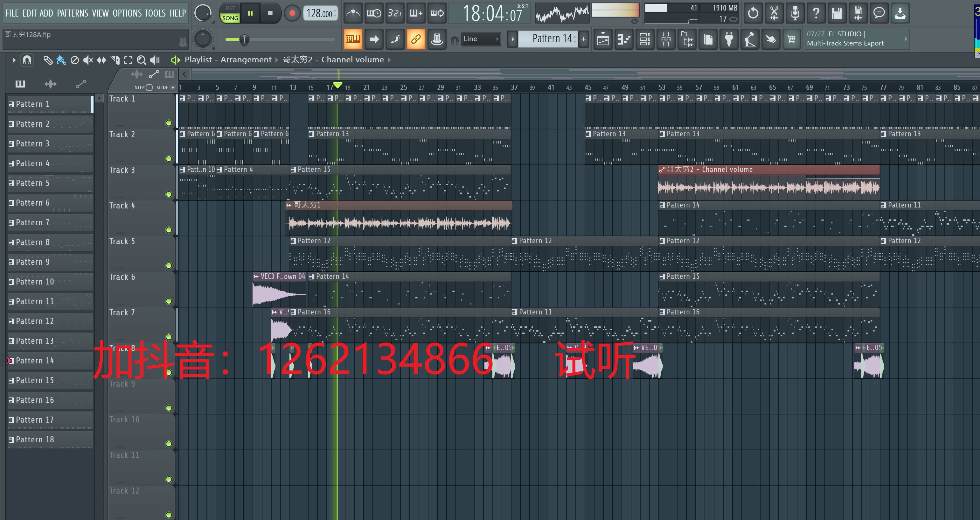Open the Line snap dropdown

click(481, 39)
